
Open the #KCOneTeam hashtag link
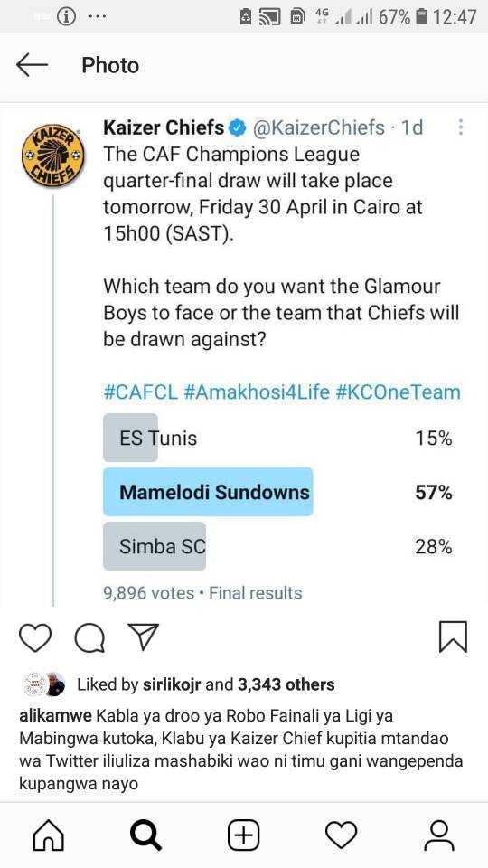coord(398,392)
